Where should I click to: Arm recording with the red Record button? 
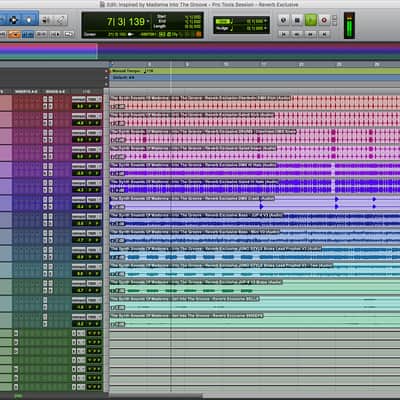tap(324, 20)
